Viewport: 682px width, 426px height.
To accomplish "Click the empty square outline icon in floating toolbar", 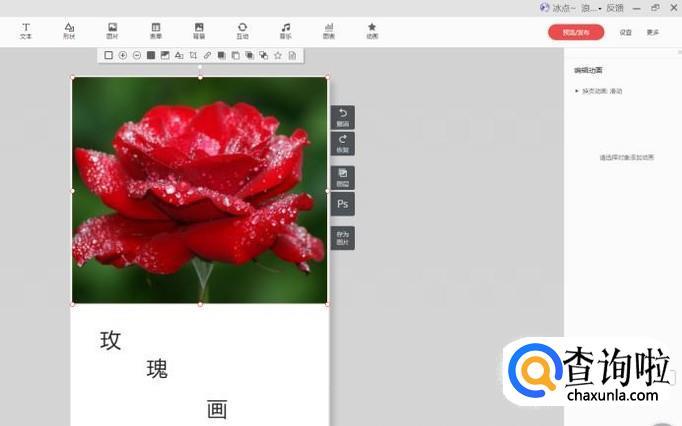I will [109, 55].
